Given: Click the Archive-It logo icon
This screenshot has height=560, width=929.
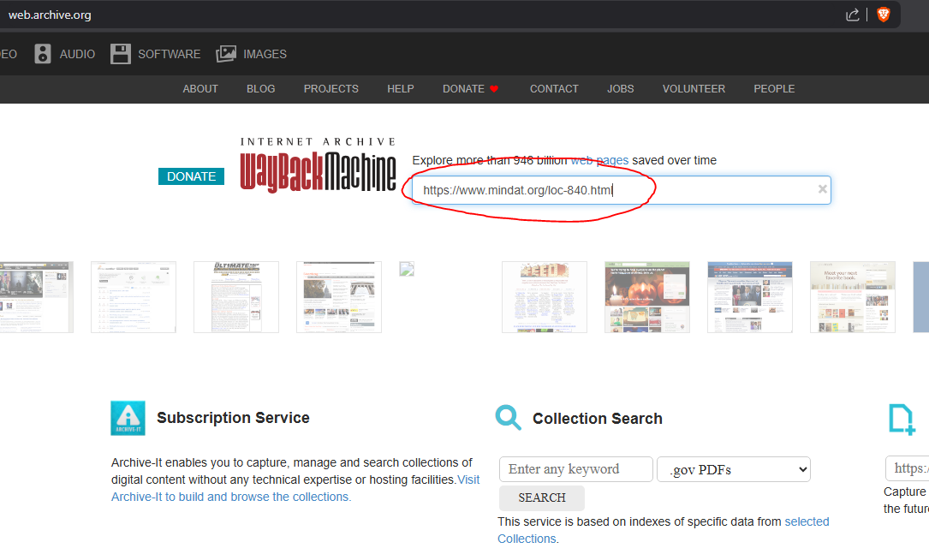Looking at the screenshot, I should pos(128,419).
